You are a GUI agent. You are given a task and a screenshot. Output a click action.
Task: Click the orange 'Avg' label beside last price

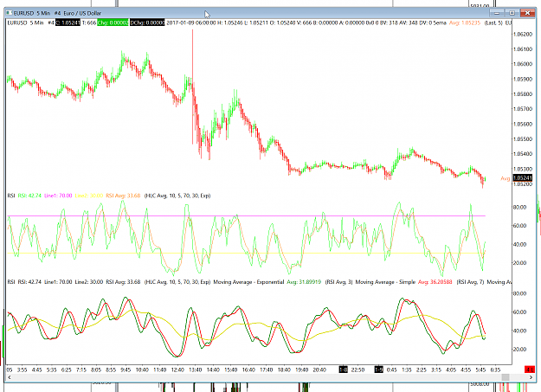pyautogui.click(x=506, y=178)
